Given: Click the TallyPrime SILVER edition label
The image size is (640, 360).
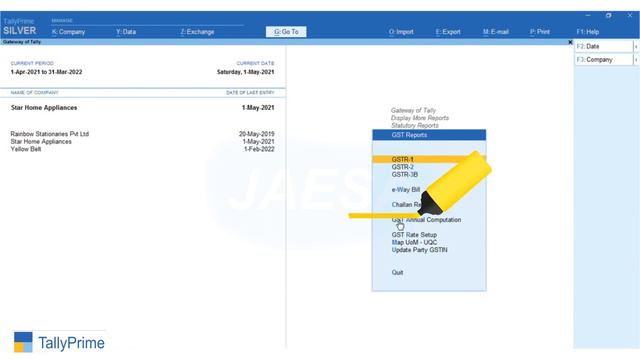Looking at the screenshot, I should [19, 27].
